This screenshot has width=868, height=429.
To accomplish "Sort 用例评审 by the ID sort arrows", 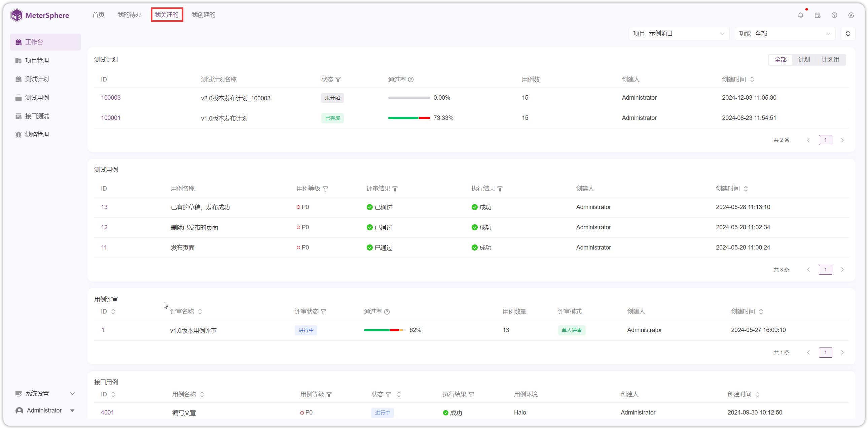I will tap(113, 311).
